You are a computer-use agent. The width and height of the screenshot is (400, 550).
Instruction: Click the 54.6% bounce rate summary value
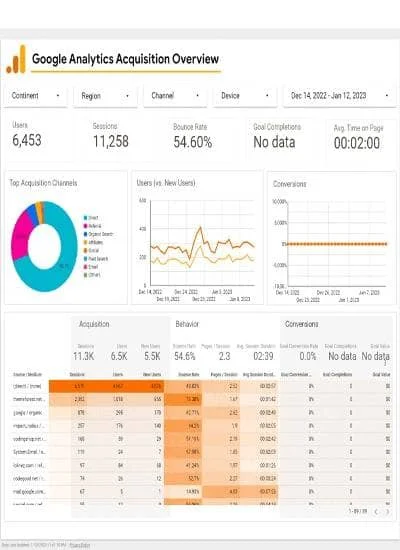click(x=185, y=356)
